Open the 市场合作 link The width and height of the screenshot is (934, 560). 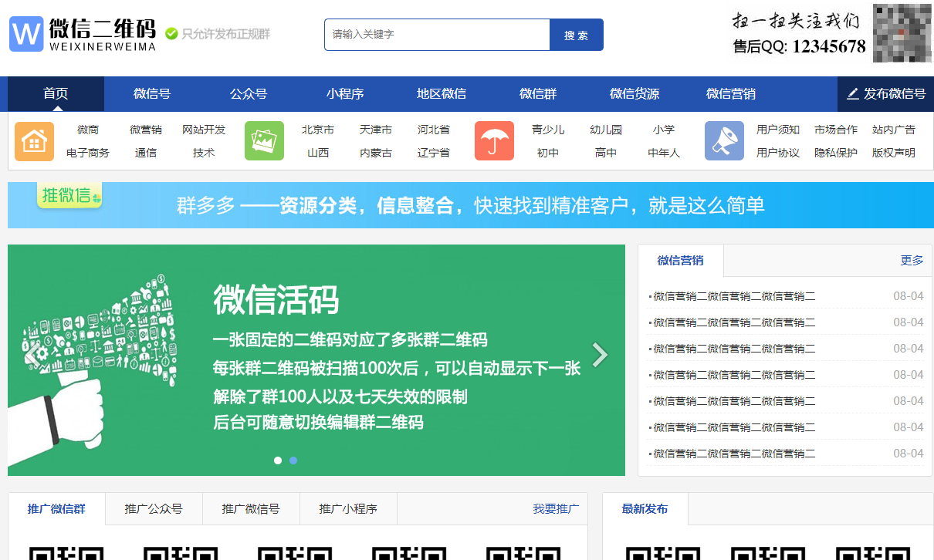pos(836,130)
